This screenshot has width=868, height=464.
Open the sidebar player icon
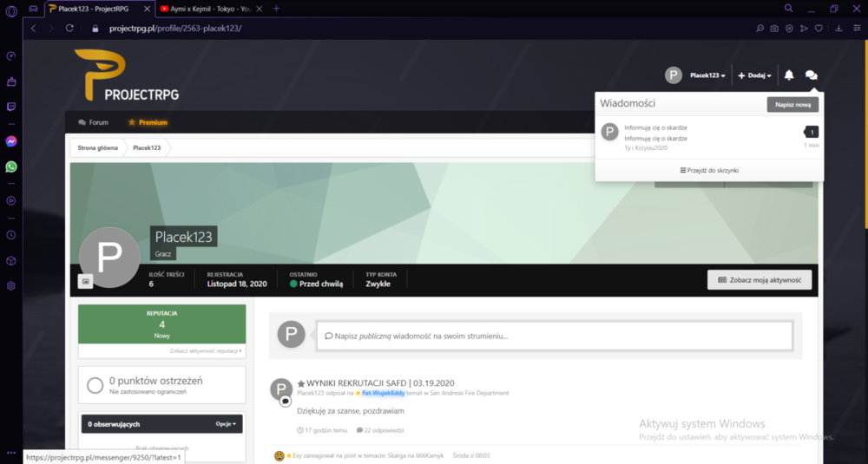tap(11, 200)
